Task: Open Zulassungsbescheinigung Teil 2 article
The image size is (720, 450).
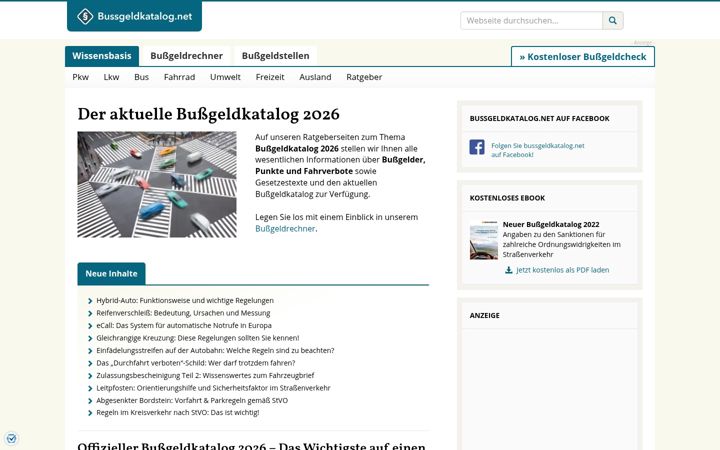Action: tap(205, 375)
